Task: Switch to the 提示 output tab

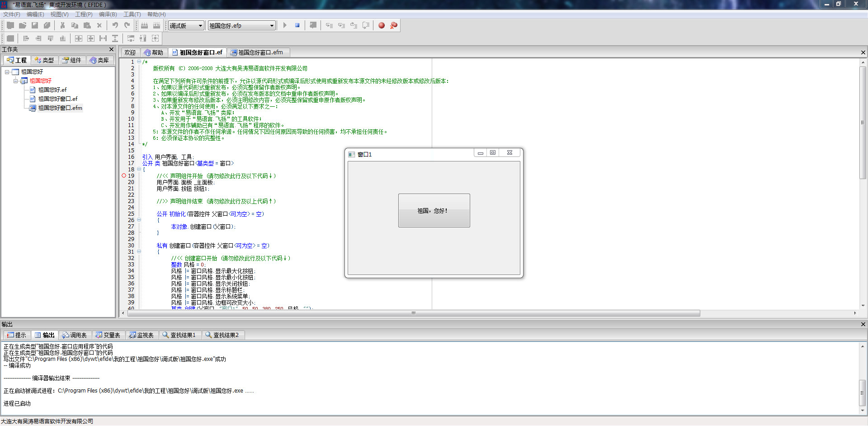Action: click(x=17, y=335)
